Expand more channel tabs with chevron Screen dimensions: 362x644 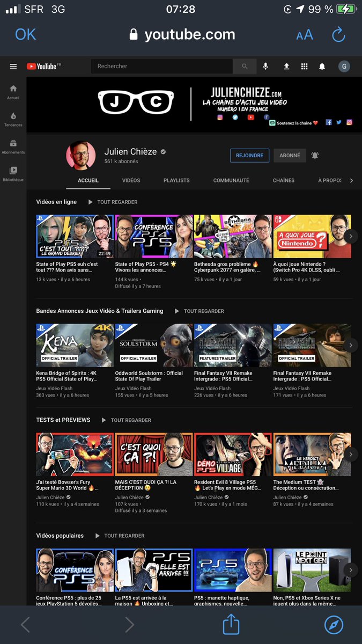click(351, 181)
